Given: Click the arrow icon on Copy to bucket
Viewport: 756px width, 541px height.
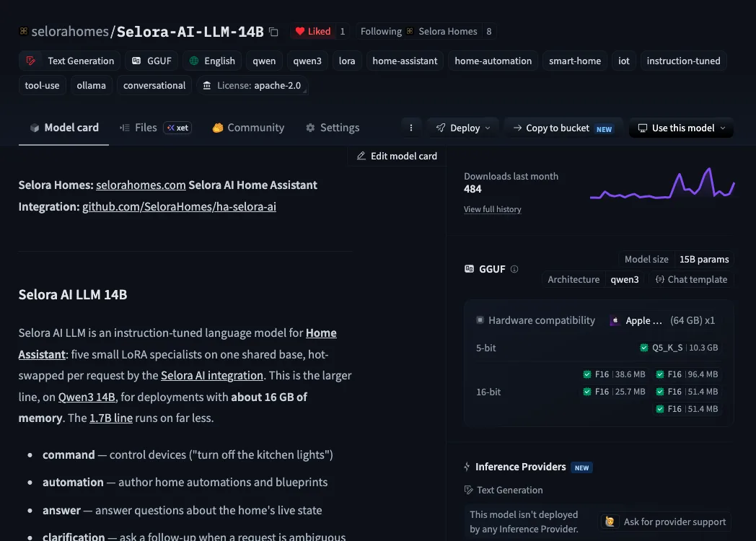Looking at the screenshot, I should (517, 128).
